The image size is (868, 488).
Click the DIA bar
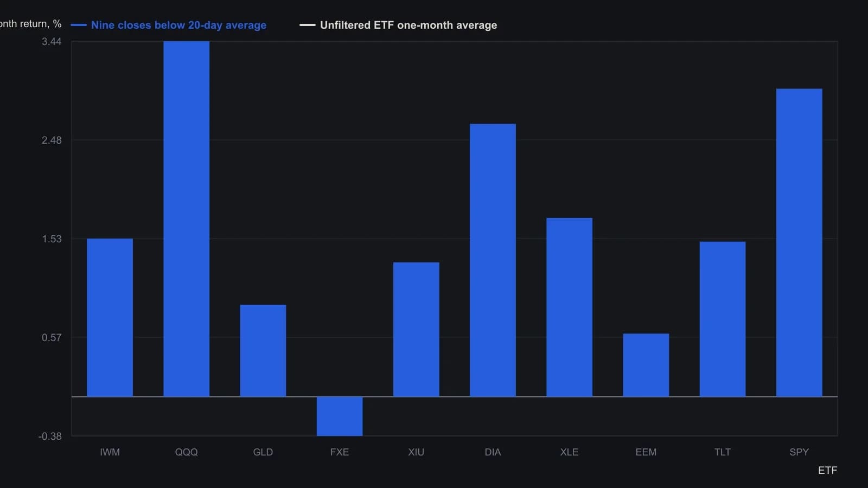click(x=493, y=260)
